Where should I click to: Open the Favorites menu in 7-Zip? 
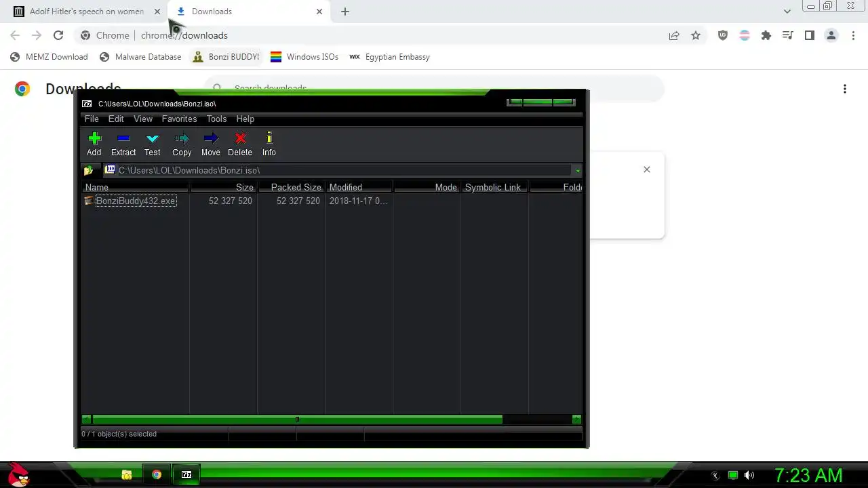tap(179, 119)
